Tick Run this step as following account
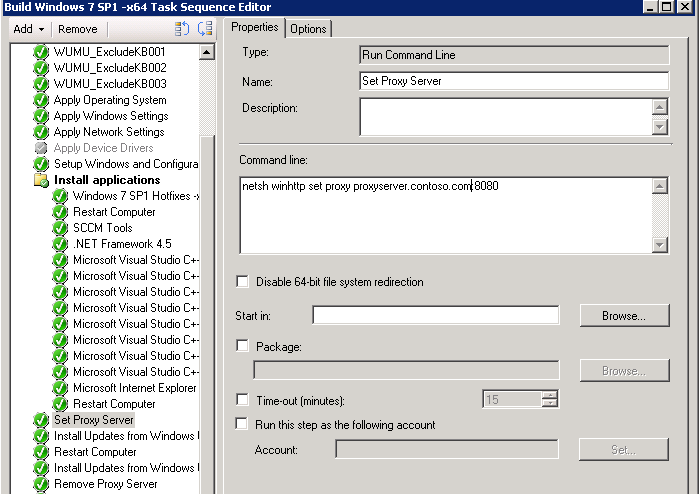The width and height of the screenshot is (699, 494). pyautogui.click(x=242, y=424)
